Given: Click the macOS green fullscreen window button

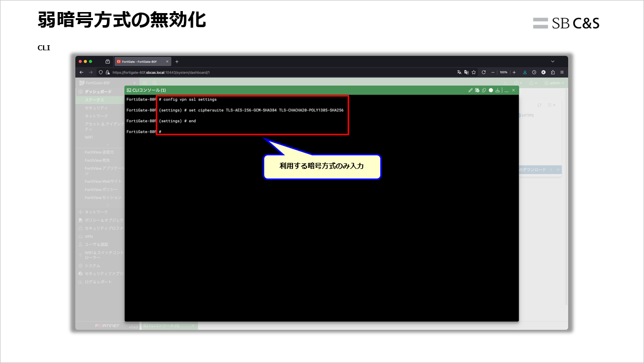Looking at the screenshot, I should tap(90, 61).
